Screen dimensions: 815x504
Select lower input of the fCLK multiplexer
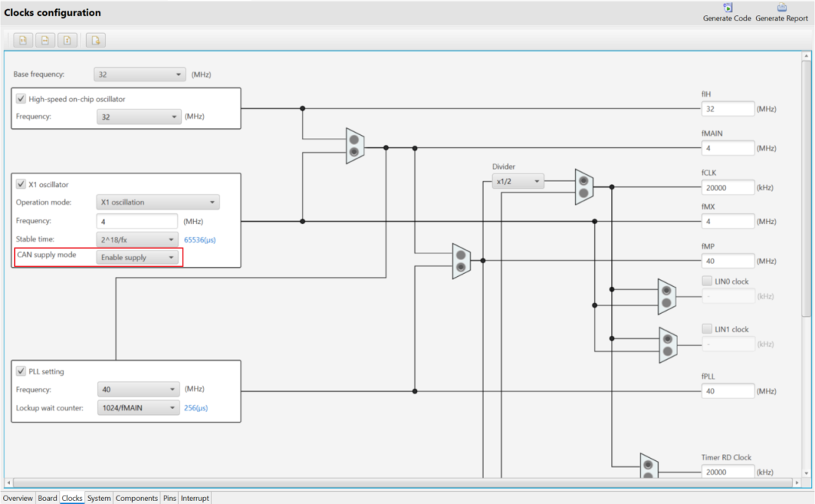[583, 193]
